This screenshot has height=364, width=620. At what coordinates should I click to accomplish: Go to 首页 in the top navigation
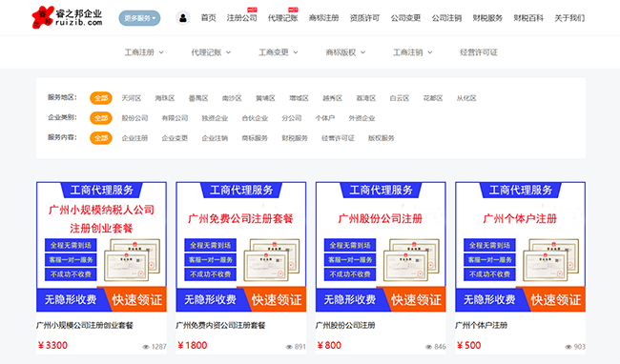tap(208, 18)
